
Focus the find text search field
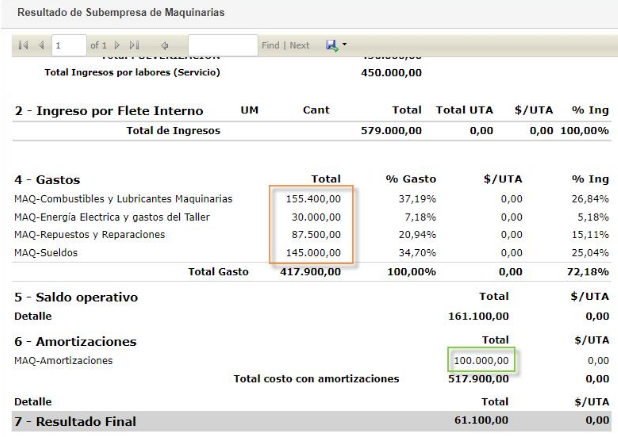(223, 45)
